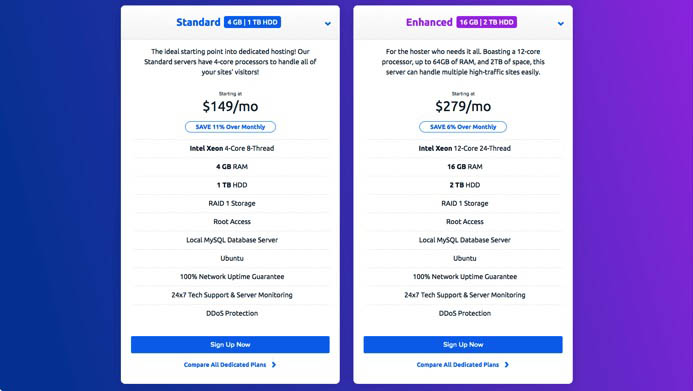Click the Enhanced plan Sign Up Now button
693x391 pixels.
463,345
